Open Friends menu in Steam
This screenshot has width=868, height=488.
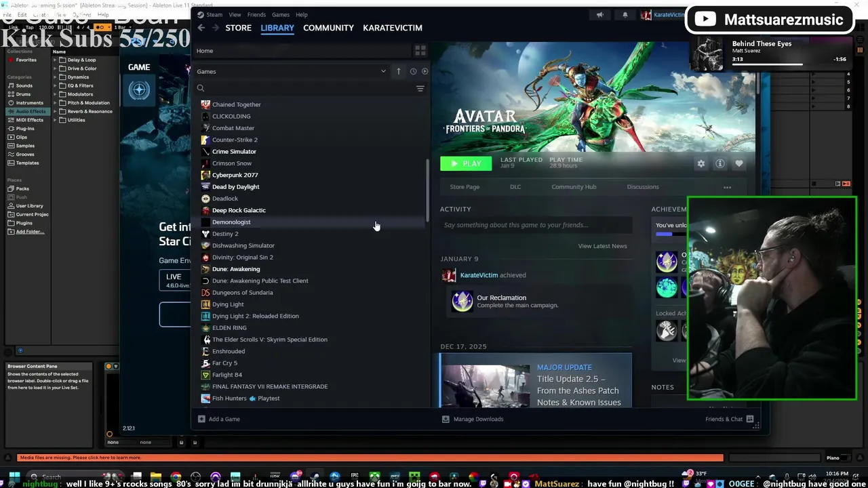point(256,14)
